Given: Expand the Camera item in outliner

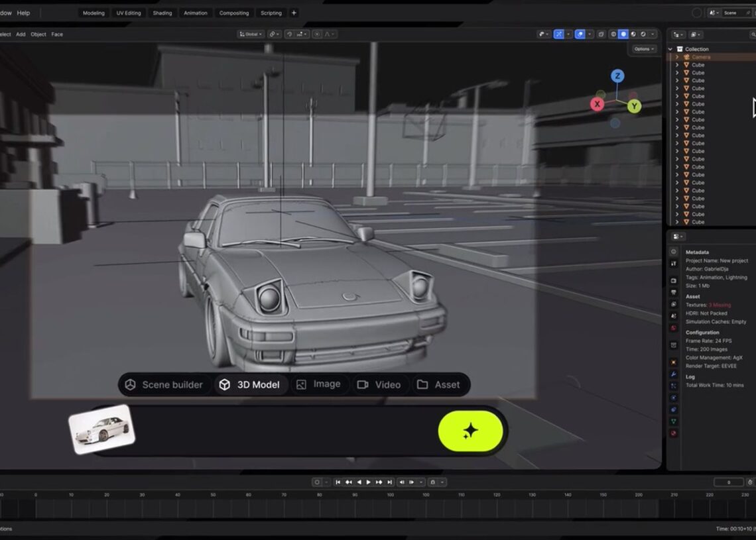Looking at the screenshot, I should pyautogui.click(x=677, y=57).
